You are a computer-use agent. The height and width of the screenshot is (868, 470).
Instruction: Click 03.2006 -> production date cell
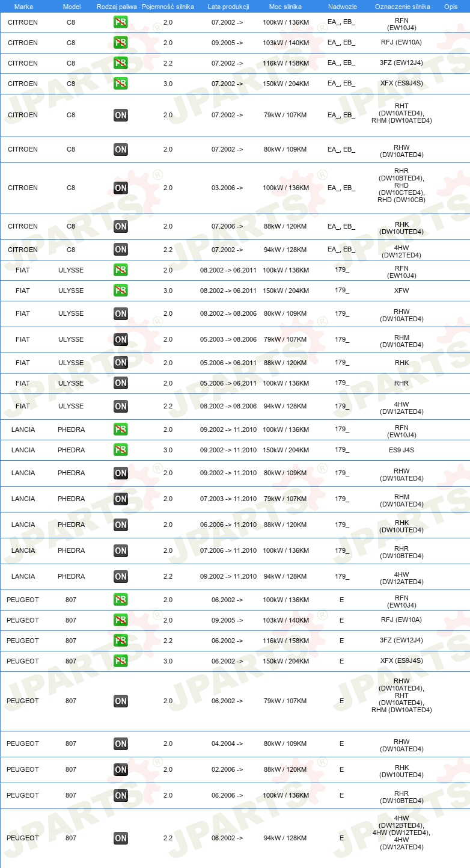click(x=227, y=188)
